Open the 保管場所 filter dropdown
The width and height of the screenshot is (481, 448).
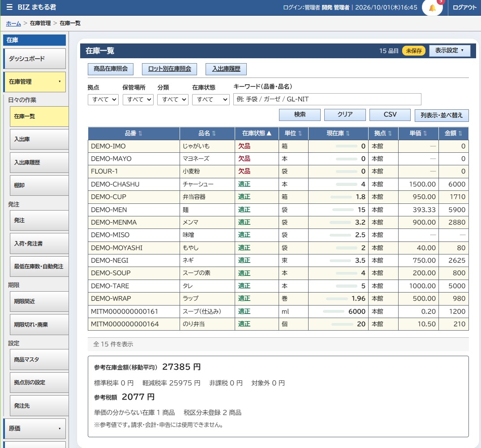coord(138,100)
